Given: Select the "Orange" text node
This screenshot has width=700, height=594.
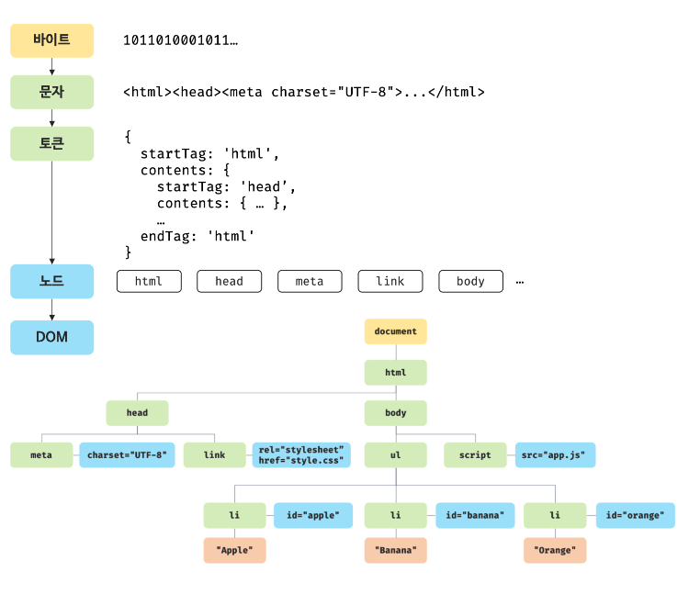Looking at the screenshot, I should coord(555,550).
